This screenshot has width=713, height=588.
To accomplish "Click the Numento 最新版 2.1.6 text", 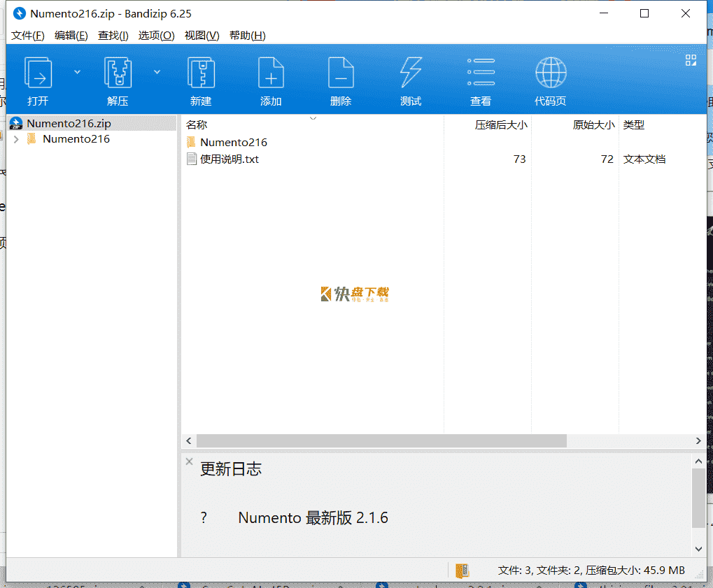I will tap(313, 517).
